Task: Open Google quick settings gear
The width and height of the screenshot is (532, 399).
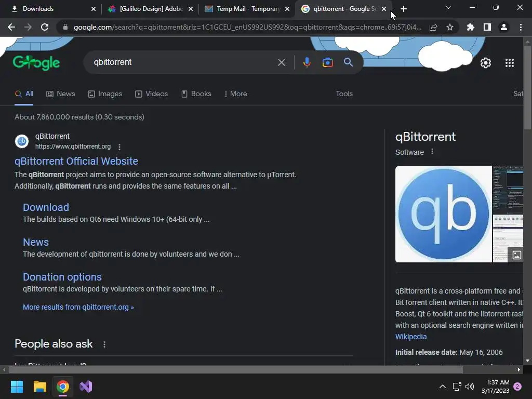Action: click(x=486, y=63)
